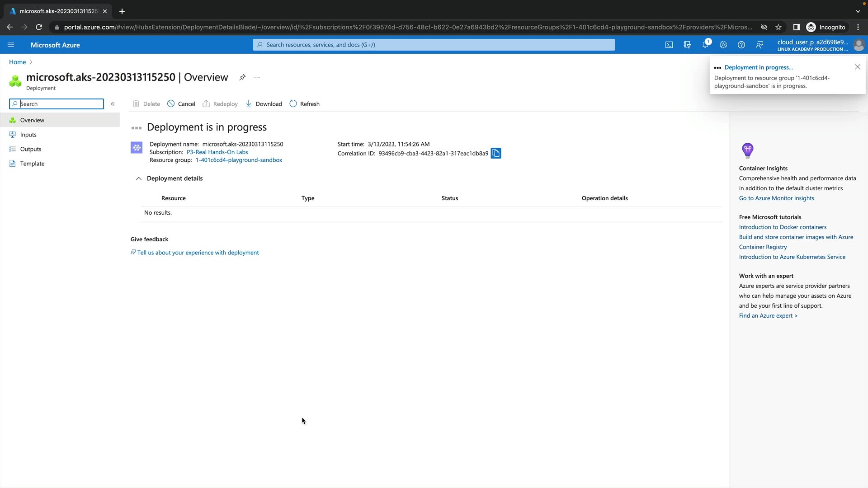Click the global search resources field

point(434,45)
